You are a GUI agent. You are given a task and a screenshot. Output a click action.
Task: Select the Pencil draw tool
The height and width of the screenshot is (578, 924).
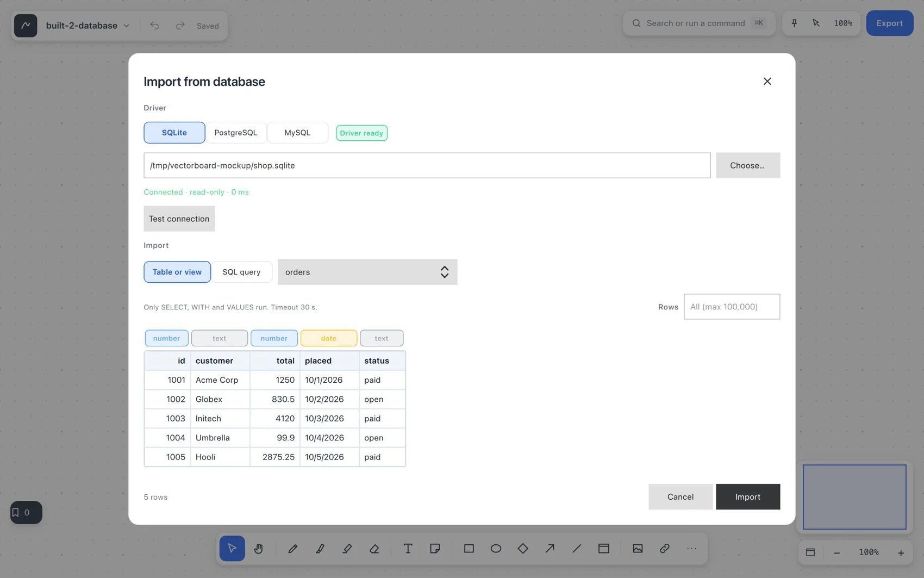coord(293,548)
